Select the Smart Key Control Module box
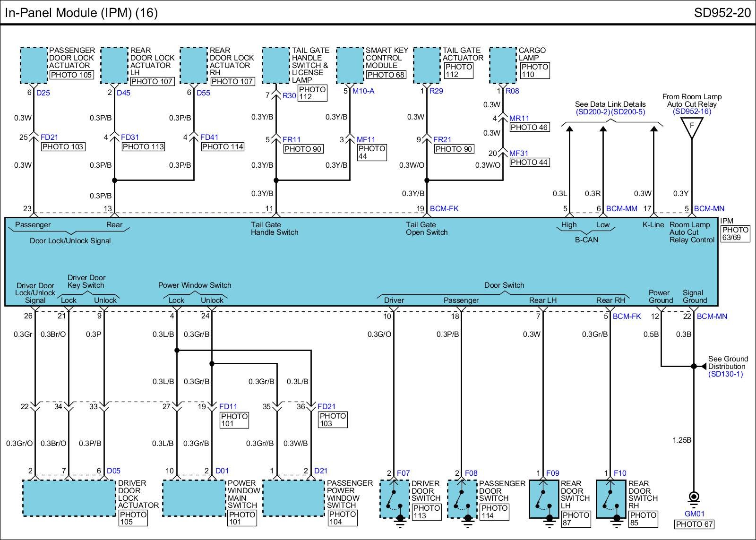 click(350, 65)
